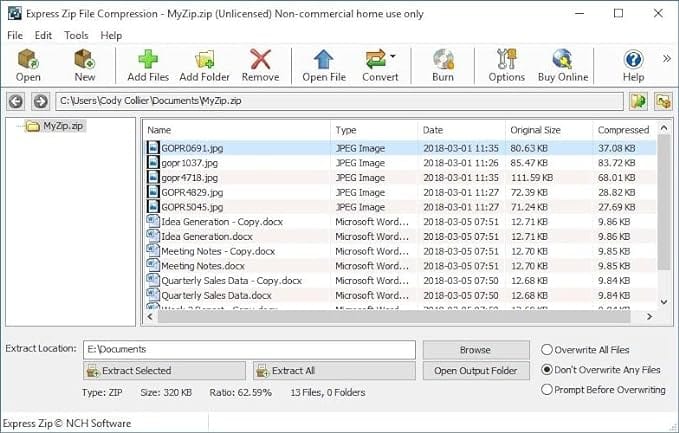Click the Convert toolbar icon
Image resolution: width=679 pixels, height=433 pixels.
point(376,60)
